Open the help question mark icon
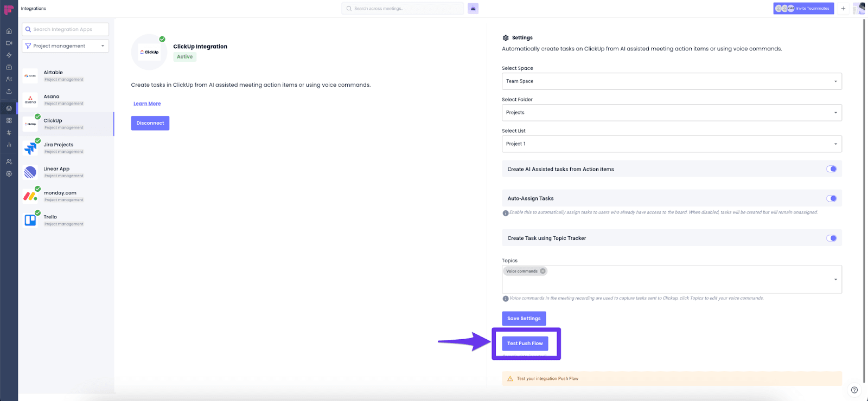Image resolution: width=868 pixels, height=401 pixels. coord(854,390)
